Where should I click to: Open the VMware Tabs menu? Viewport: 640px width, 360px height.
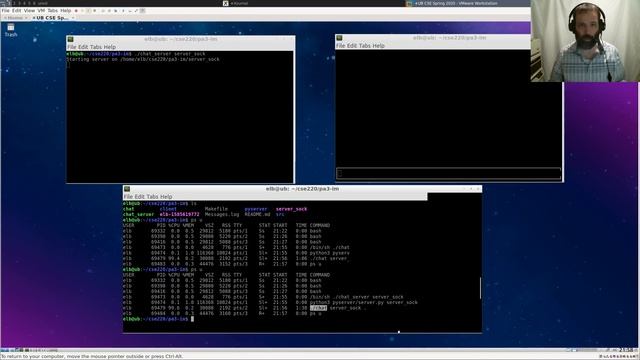[53, 10]
